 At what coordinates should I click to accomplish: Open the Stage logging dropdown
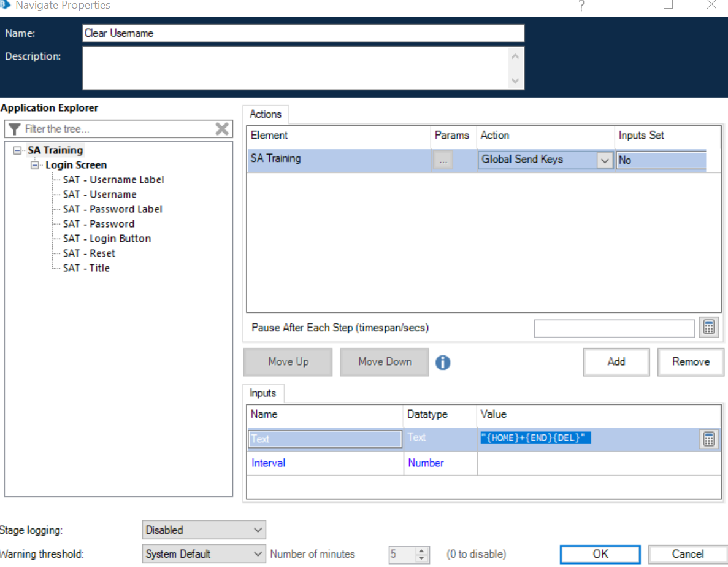click(x=204, y=530)
